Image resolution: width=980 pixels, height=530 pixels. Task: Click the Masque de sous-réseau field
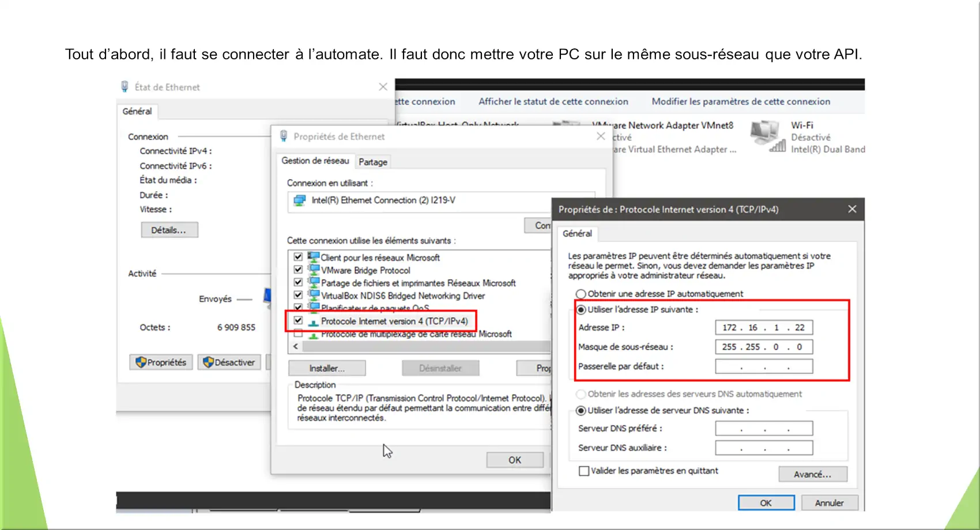pyautogui.click(x=764, y=347)
